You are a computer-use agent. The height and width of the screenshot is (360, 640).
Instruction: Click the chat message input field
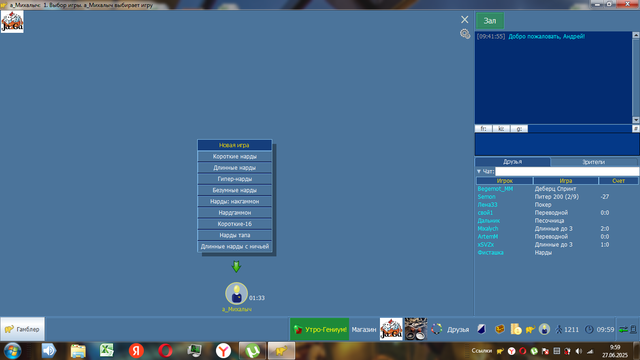[x=557, y=144]
